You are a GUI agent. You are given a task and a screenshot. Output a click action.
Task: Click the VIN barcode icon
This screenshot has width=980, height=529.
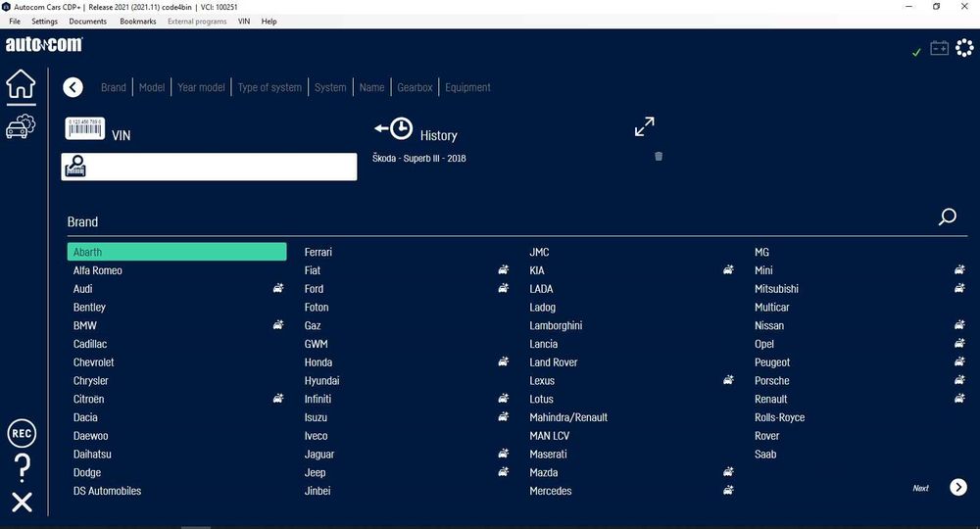[x=84, y=128]
